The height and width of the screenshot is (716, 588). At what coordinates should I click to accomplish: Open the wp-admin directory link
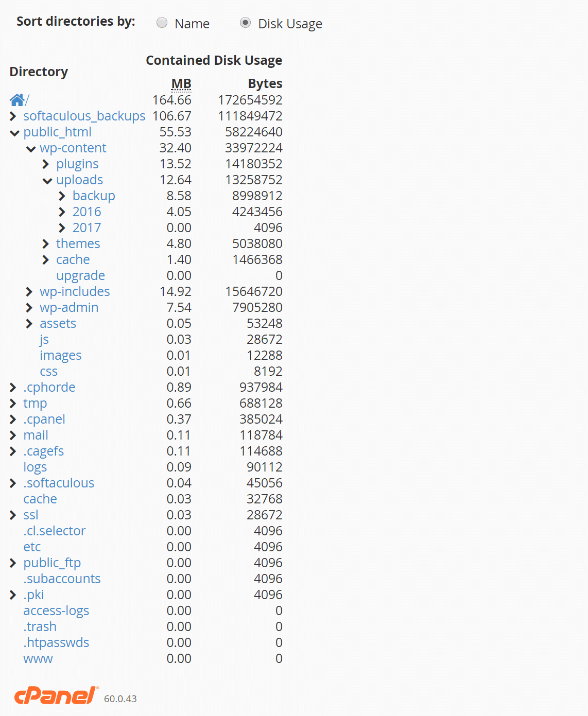pos(69,307)
